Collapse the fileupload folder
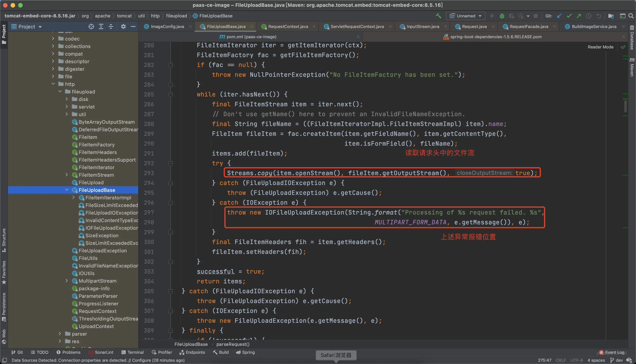636x364 pixels. coord(60,92)
